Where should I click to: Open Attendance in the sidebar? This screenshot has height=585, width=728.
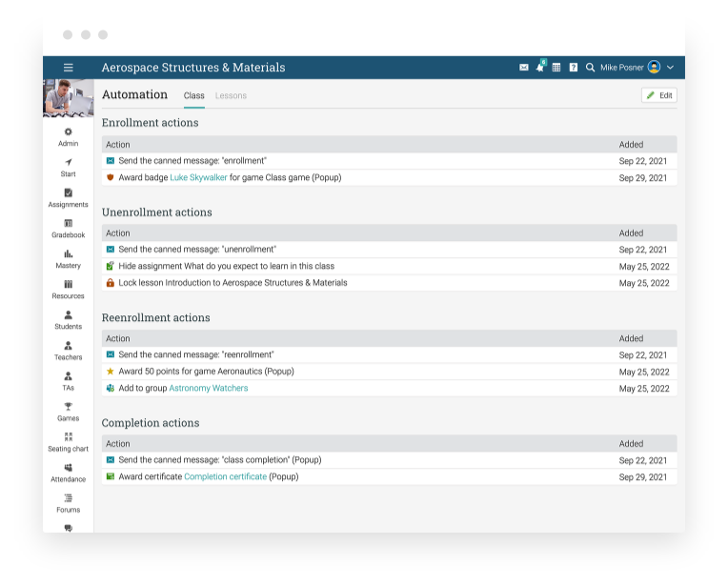[x=69, y=474]
